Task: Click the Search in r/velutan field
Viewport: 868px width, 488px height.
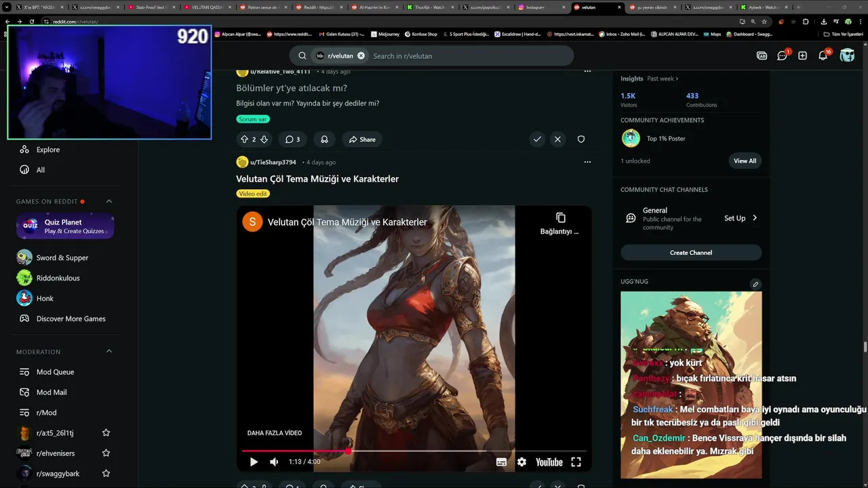Action: click(468, 56)
